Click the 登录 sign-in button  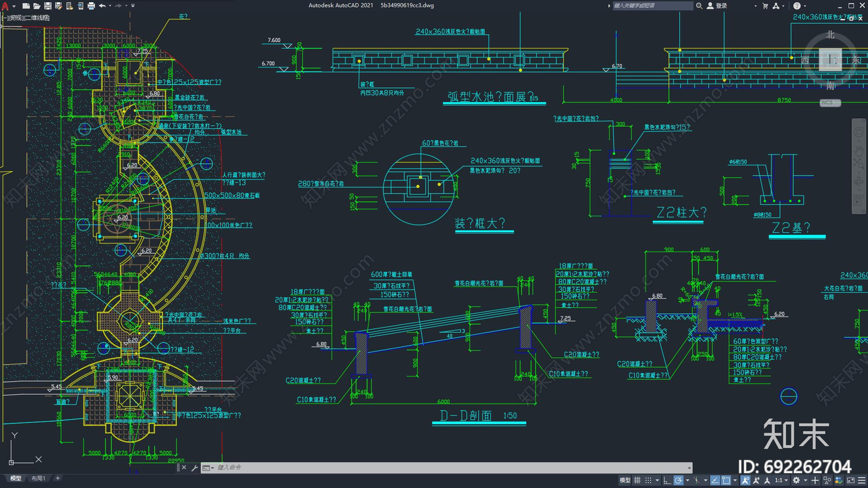point(717,5)
